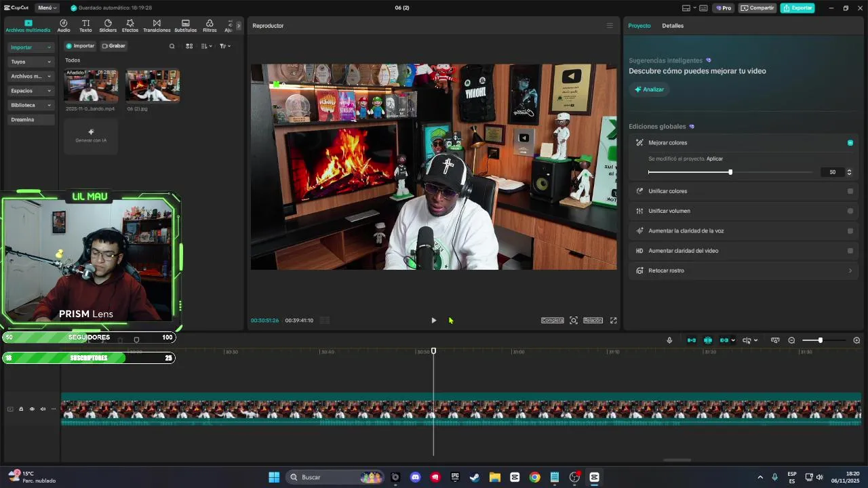Image resolution: width=868 pixels, height=488 pixels.
Task: Click the Grabar record button
Action: [114, 46]
